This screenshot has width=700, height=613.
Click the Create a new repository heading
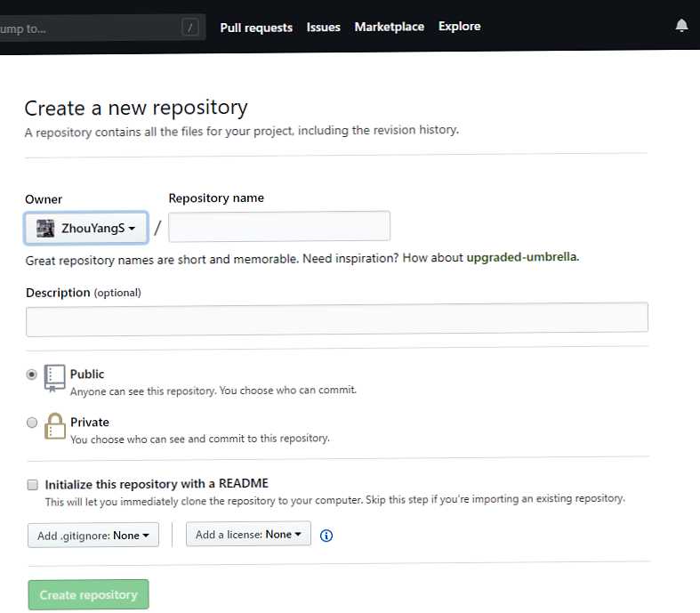[x=136, y=109]
